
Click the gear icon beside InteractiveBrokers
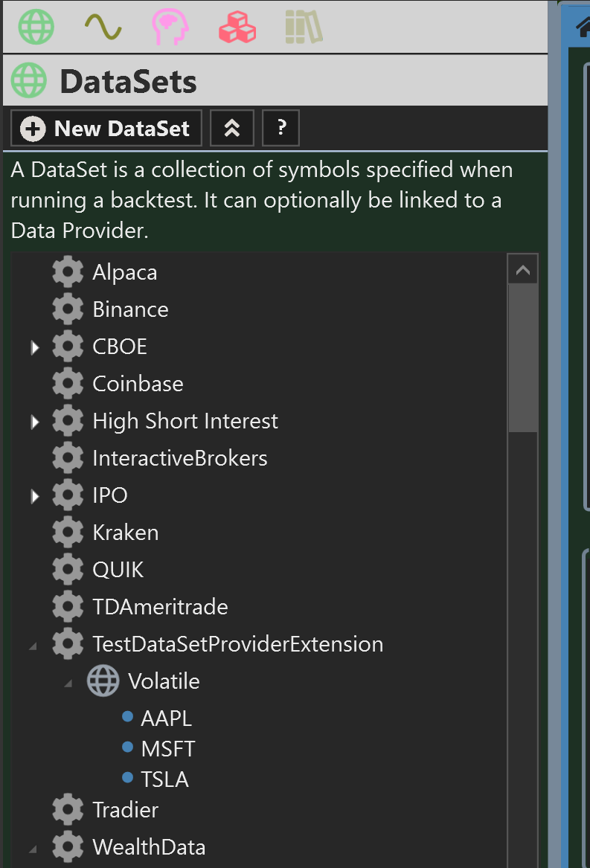click(68, 457)
